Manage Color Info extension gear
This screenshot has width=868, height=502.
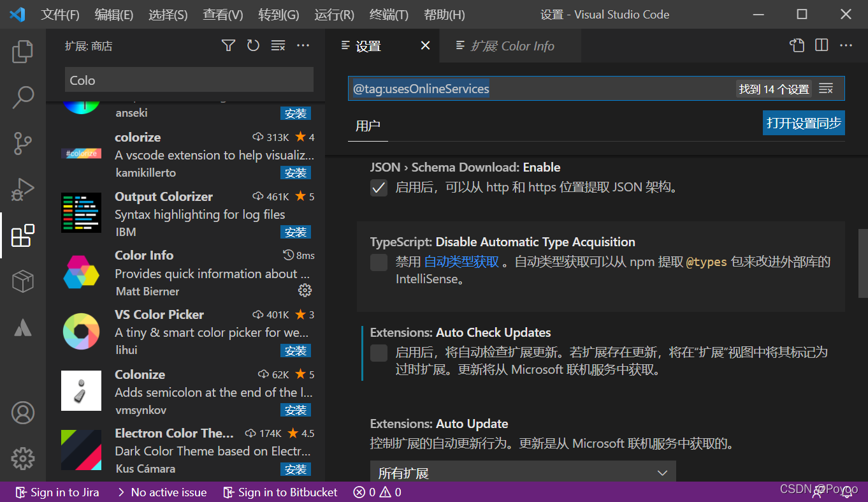[305, 291]
